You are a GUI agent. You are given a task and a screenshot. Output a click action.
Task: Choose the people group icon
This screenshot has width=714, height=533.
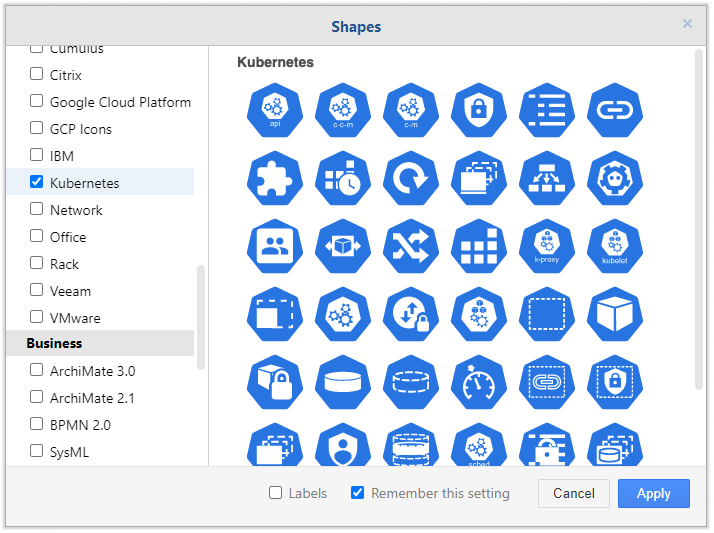coord(275,246)
